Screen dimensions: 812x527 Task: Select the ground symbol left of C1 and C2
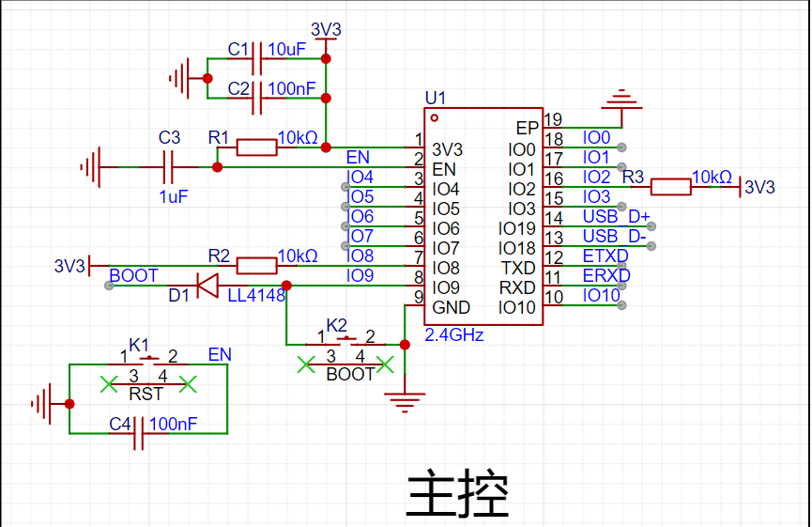point(188,78)
